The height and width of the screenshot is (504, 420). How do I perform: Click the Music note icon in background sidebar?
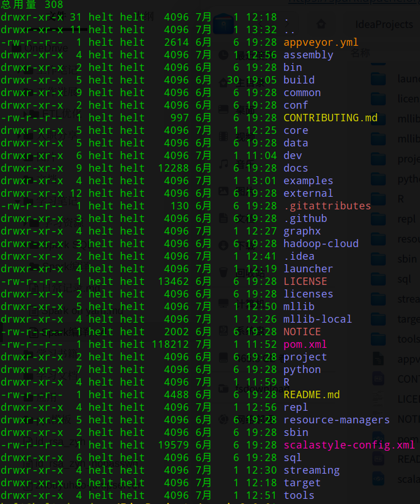click(x=223, y=164)
